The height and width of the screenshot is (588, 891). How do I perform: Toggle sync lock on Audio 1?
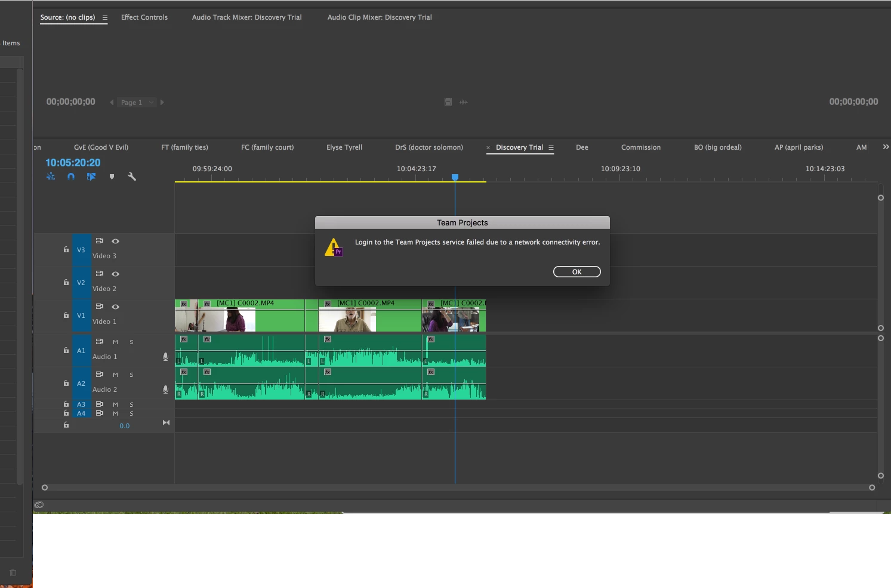click(100, 342)
